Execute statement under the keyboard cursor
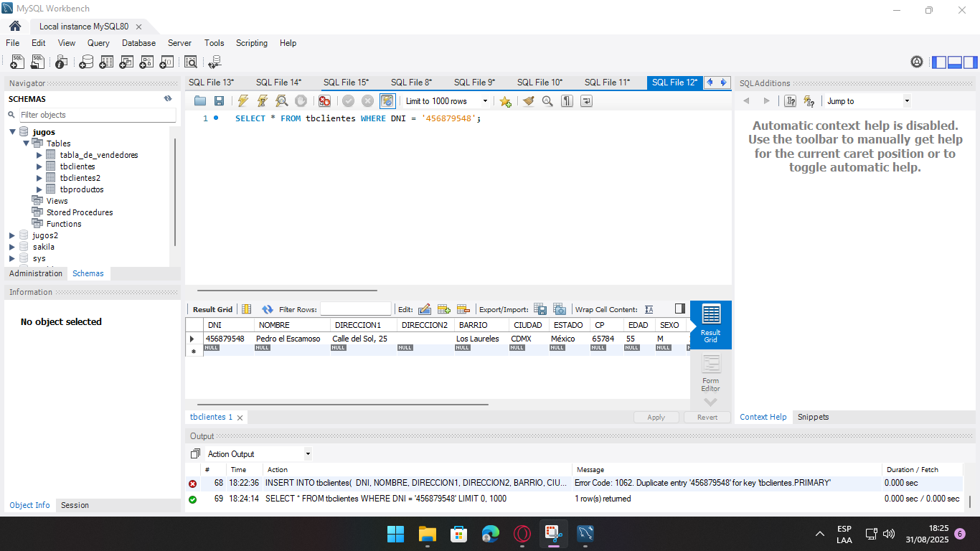The image size is (980, 551). [263, 101]
